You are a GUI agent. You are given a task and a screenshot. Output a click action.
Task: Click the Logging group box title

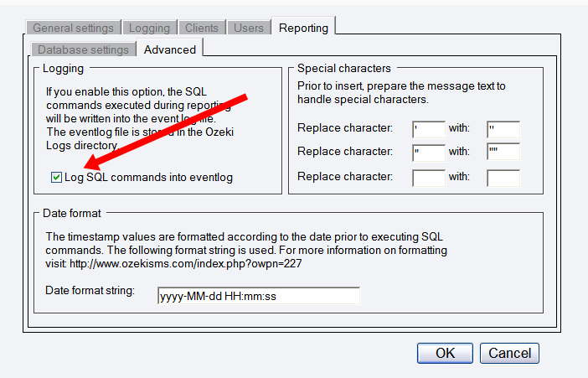63,69
